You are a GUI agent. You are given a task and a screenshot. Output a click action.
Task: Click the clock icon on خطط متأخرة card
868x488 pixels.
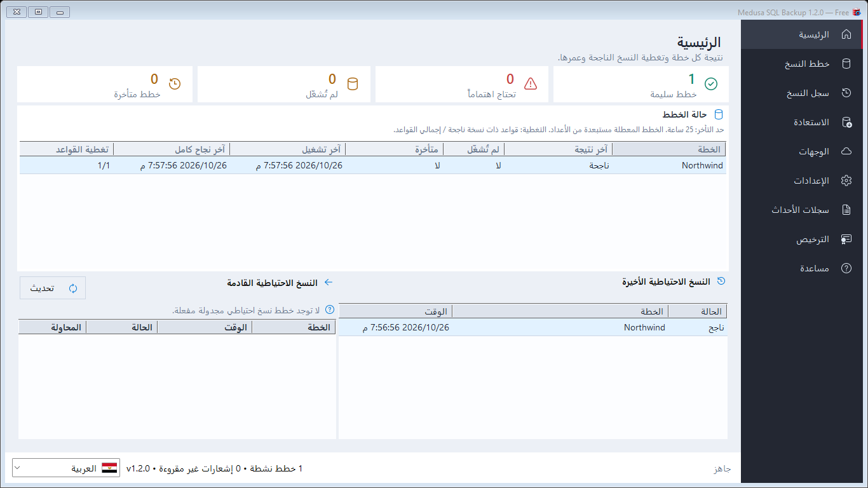coord(174,84)
